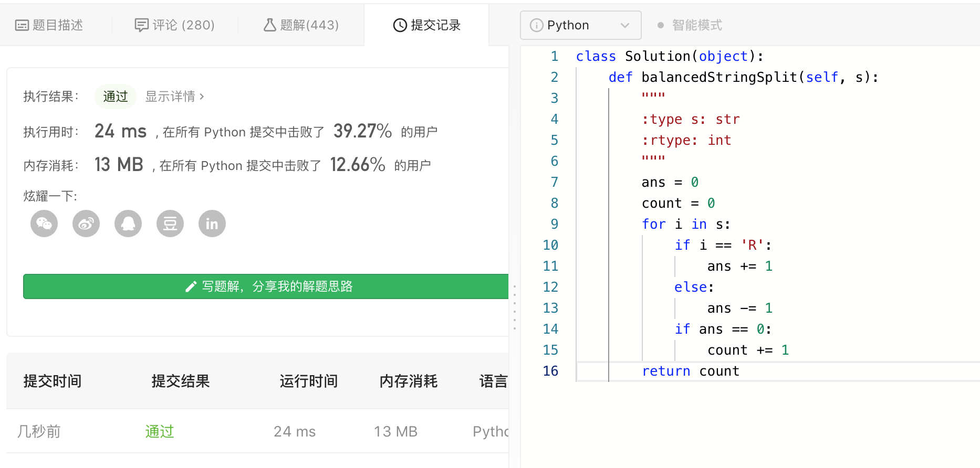Screen dimensions: 980x468
Task: Click the 'count += 1' code line
Action: click(x=748, y=350)
